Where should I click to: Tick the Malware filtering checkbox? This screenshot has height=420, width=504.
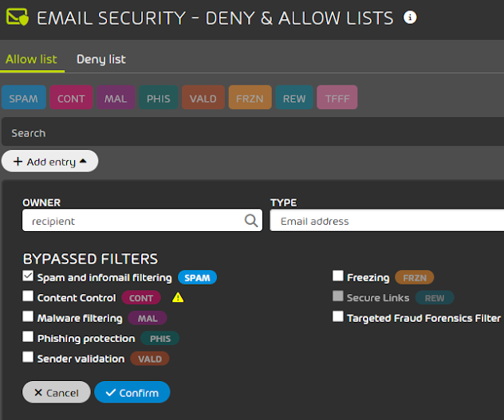coord(29,316)
